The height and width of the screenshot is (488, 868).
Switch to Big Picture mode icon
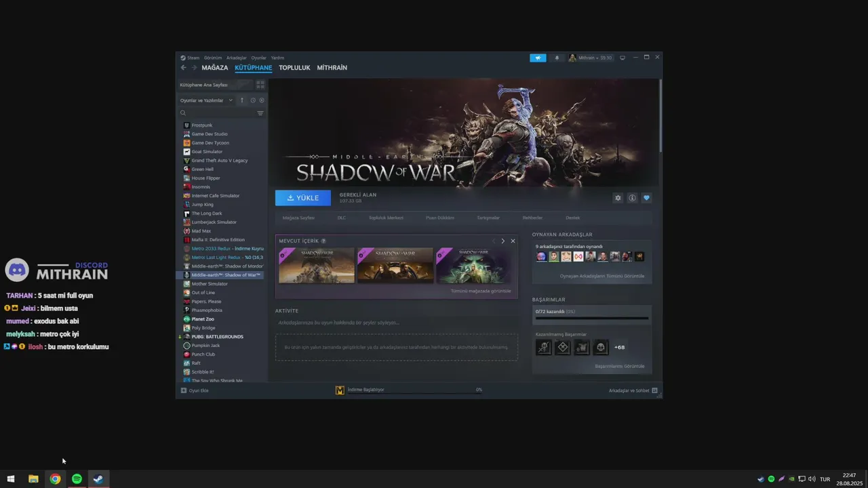[623, 58]
